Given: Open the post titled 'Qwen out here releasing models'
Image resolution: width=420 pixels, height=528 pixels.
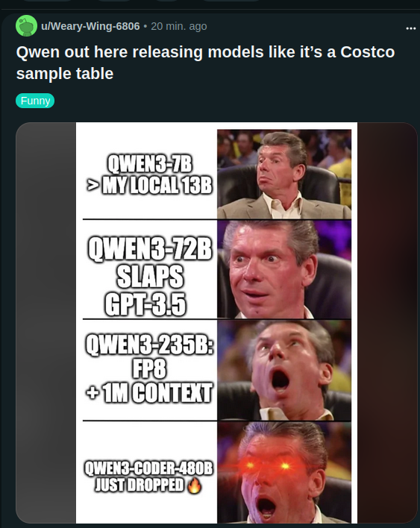Looking at the screenshot, I should click(205, 63).
